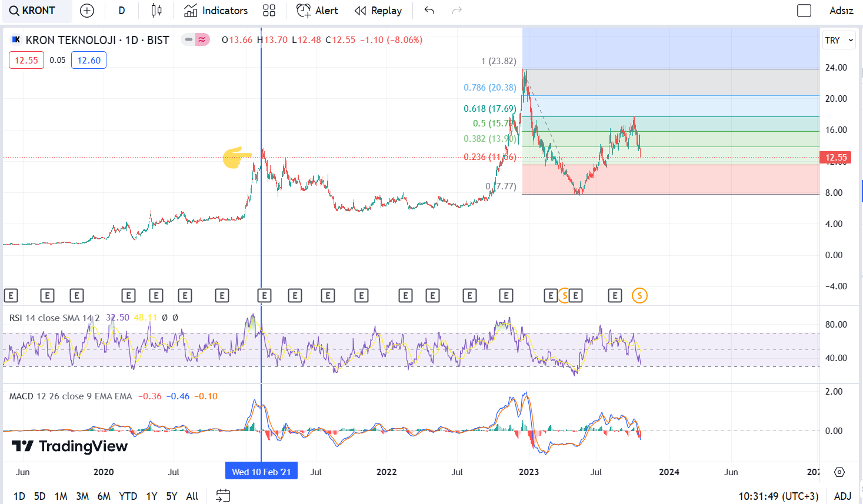Open the go-to-date calendar icon
The height and width of the screenshot is (504, 863).
pyautogui.click(x=223, y=496)
